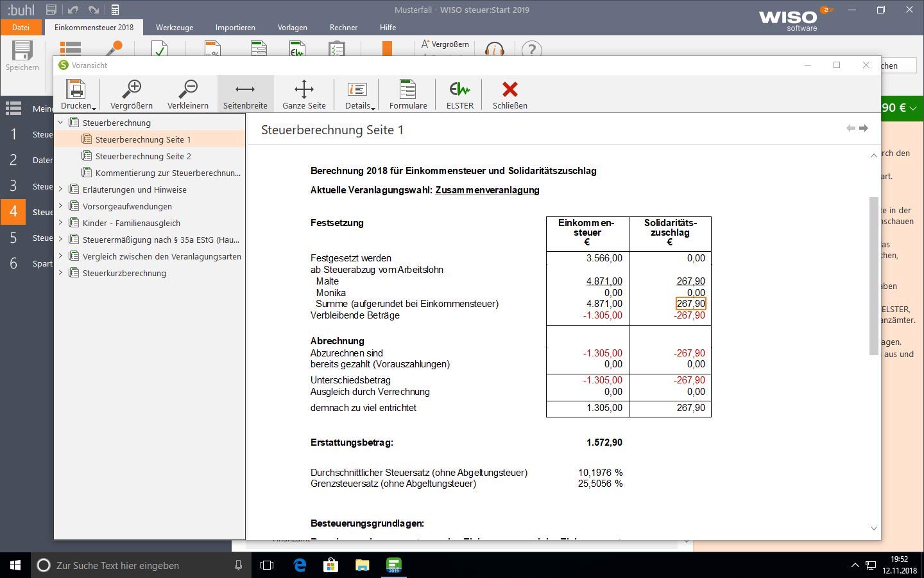Open the Datei menu tab

[x=21, y=27]
